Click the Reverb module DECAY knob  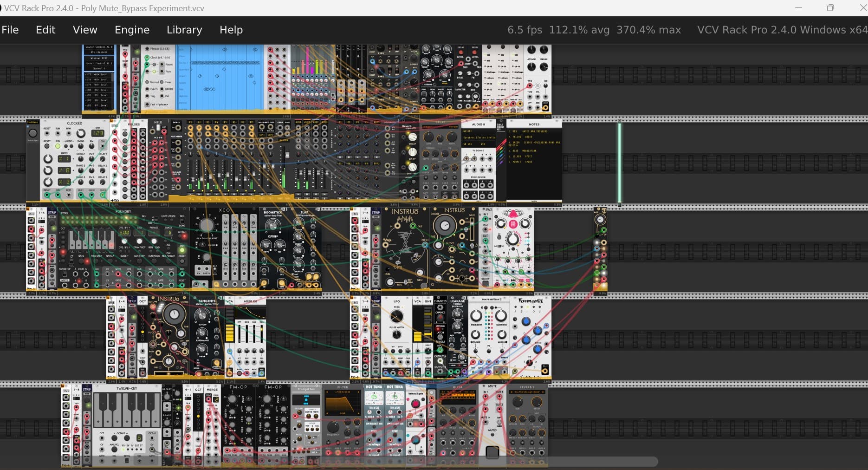coord(412,137)
